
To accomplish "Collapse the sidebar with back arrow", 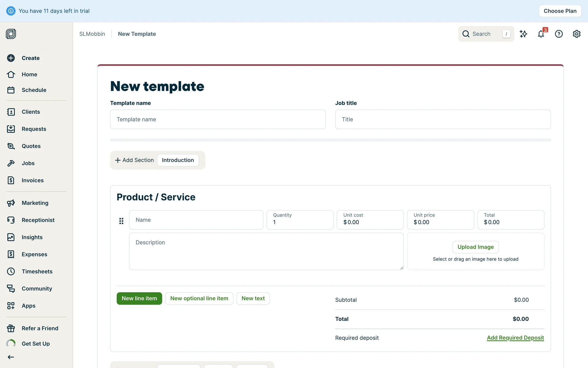I will click(x=11, y=357).
